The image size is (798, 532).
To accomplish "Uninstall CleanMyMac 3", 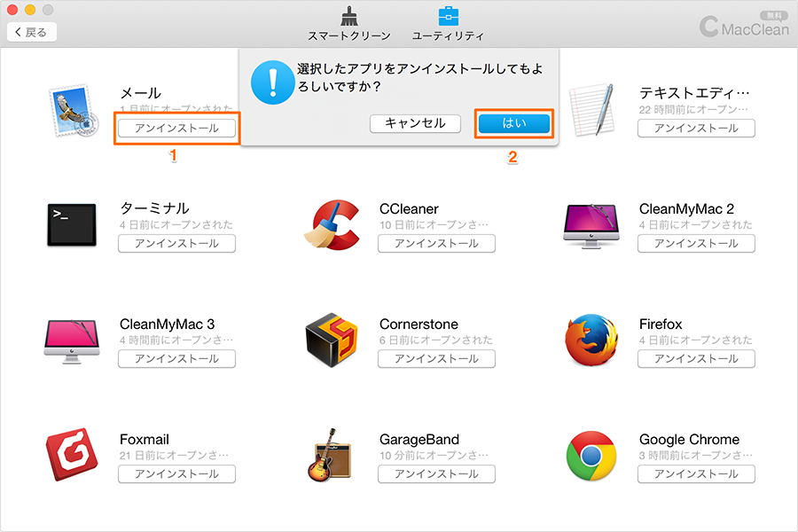I will 176,358.
